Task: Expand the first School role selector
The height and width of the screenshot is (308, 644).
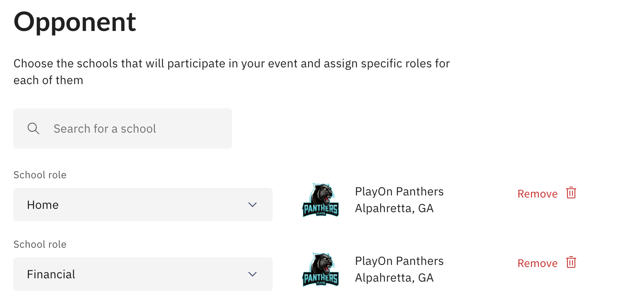Action: click(143, 205)
